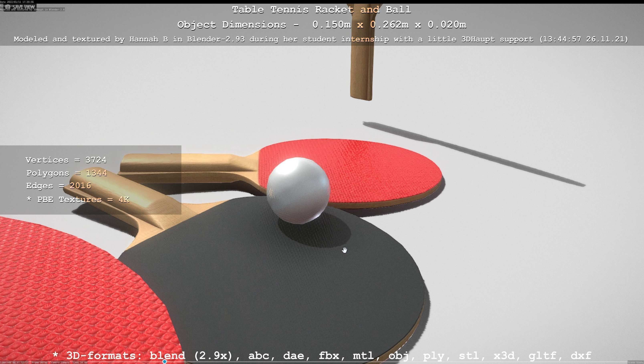Click the 'Table Tennis Racket and Ball' title
The image size is (644, 364).
pos(321,10)
